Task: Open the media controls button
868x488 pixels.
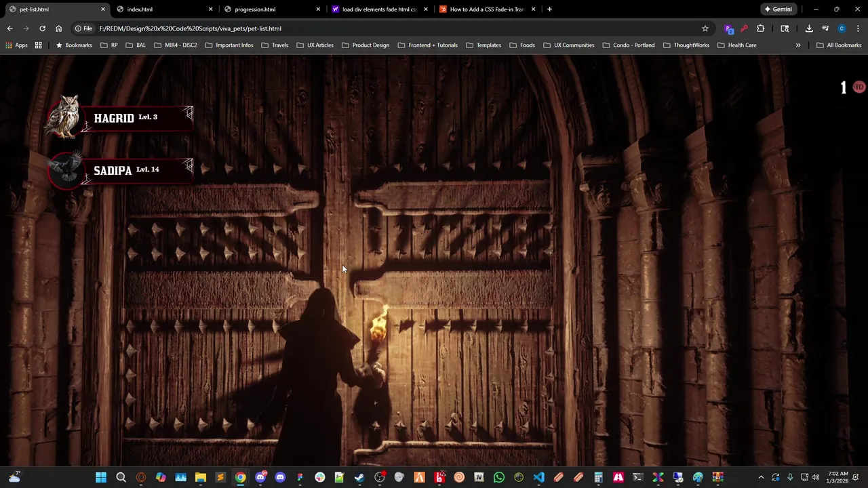Action: tap(825, 28)
